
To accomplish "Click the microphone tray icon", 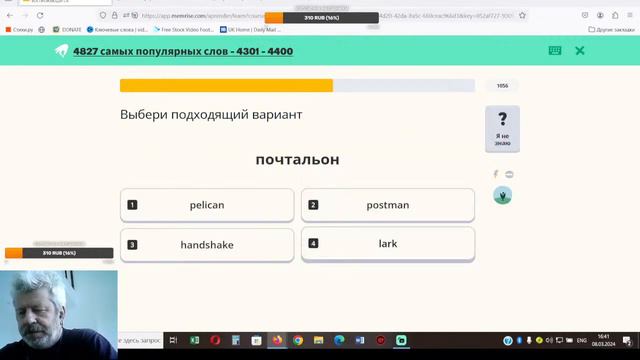I will (529, 340).
